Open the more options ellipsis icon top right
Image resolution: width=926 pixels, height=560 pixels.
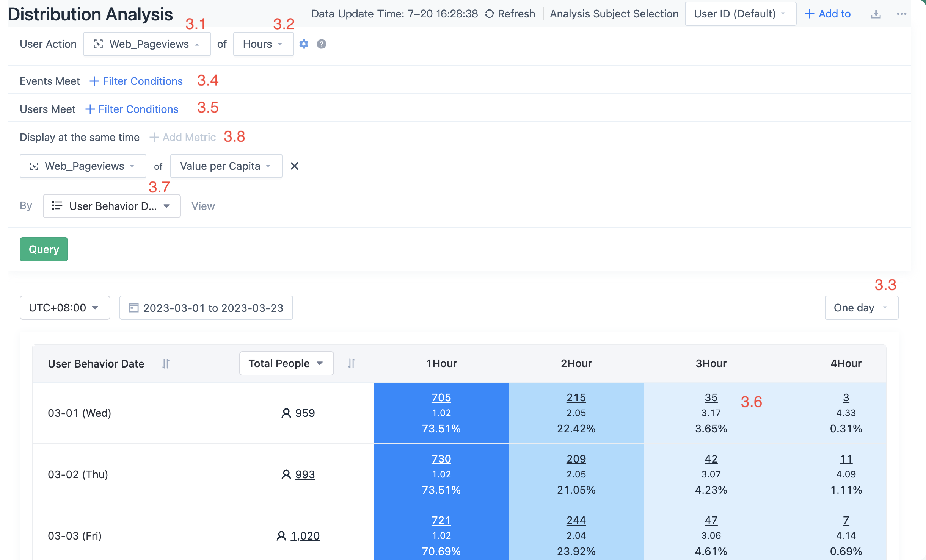coord(902,14)
